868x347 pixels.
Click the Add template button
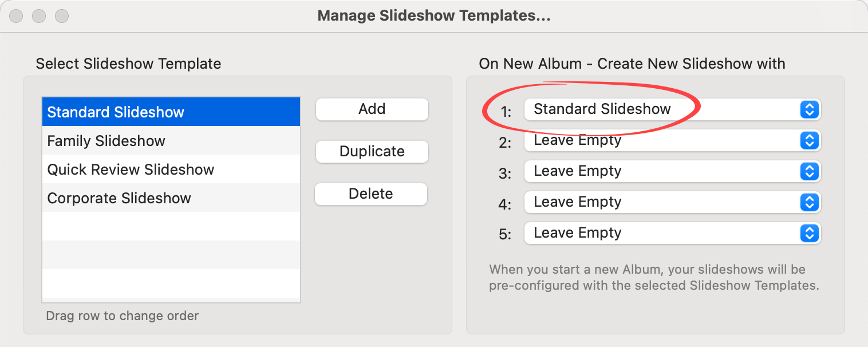click(x=372, y=109)
